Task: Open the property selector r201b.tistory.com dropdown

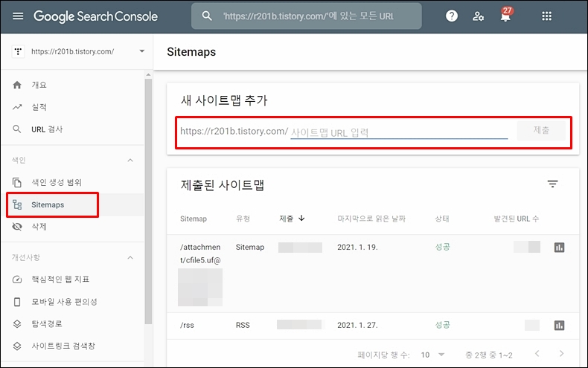Action: pos(78,52)
